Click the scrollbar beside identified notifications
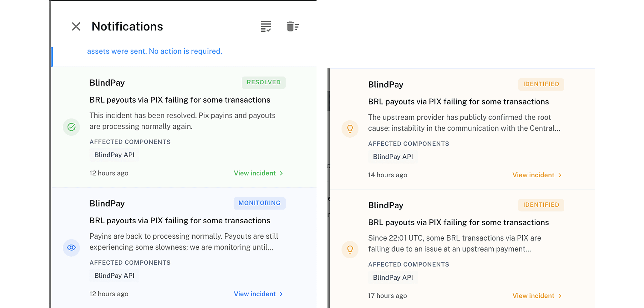 pyautogui.click(x=328, y=101)
